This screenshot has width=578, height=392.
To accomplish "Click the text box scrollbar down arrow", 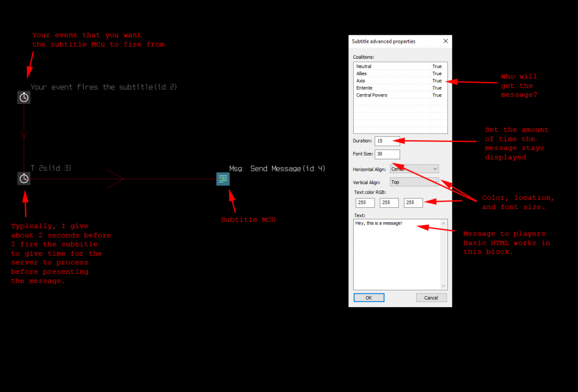I will (x=443, y=286).
